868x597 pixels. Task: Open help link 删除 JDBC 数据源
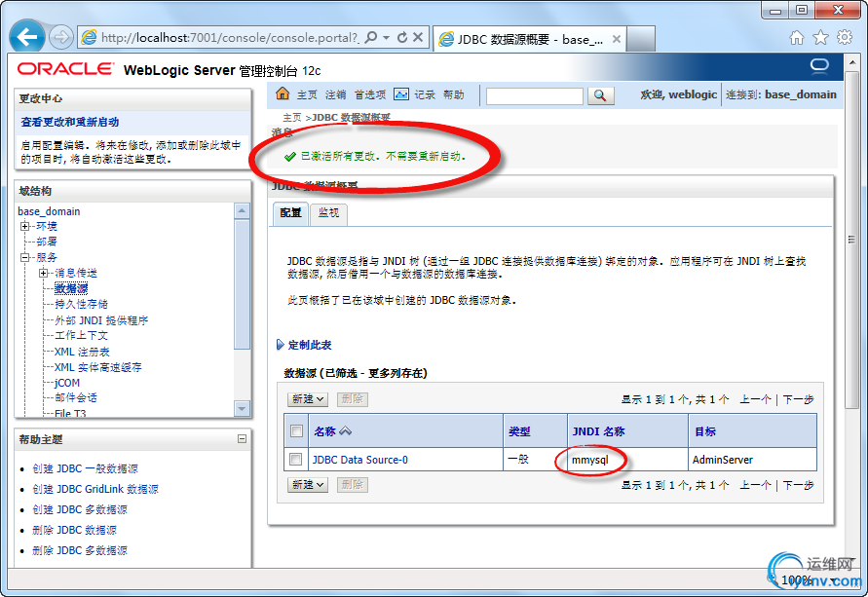point(75,530)
